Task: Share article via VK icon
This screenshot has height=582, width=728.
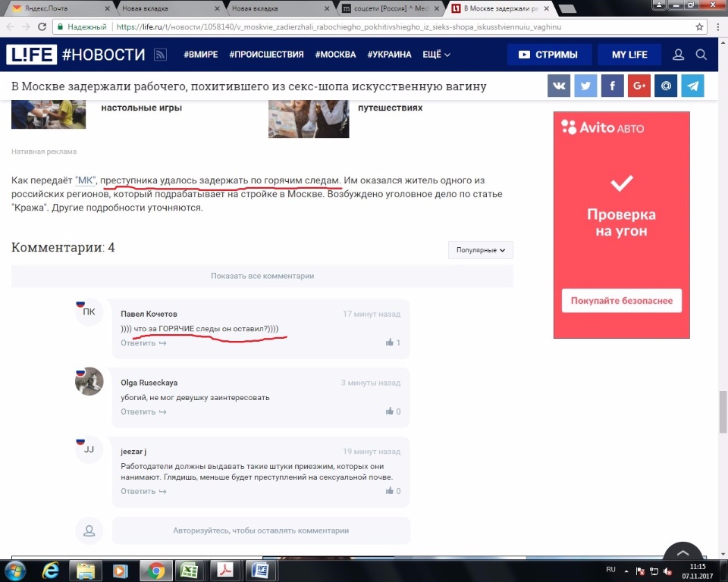Action: pos(559,86)
